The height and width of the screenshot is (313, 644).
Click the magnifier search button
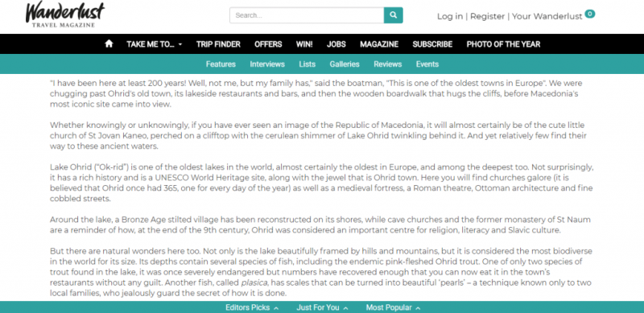[394, 15]
